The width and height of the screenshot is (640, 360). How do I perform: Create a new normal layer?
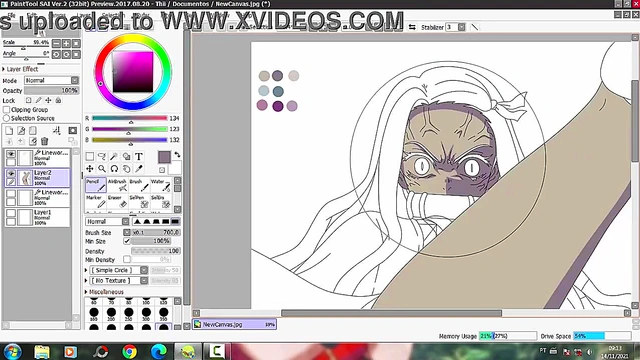click(9, 131)
